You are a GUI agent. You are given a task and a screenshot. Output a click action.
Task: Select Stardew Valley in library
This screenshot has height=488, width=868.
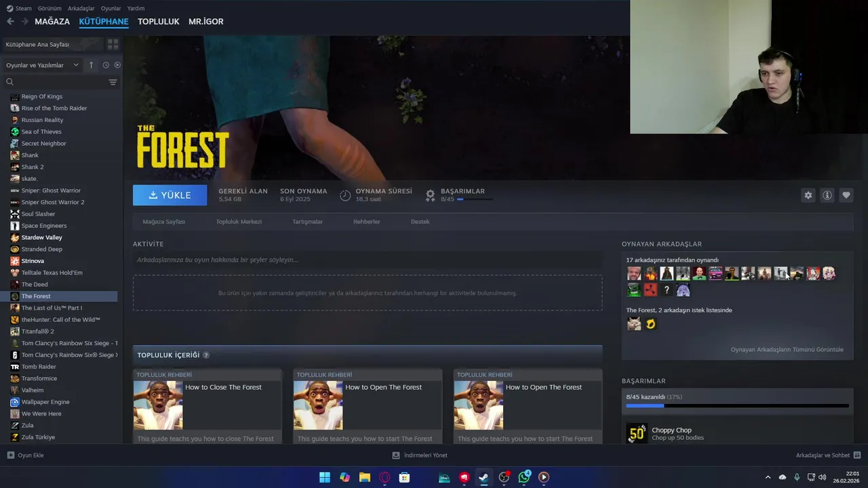coord(41,237)
